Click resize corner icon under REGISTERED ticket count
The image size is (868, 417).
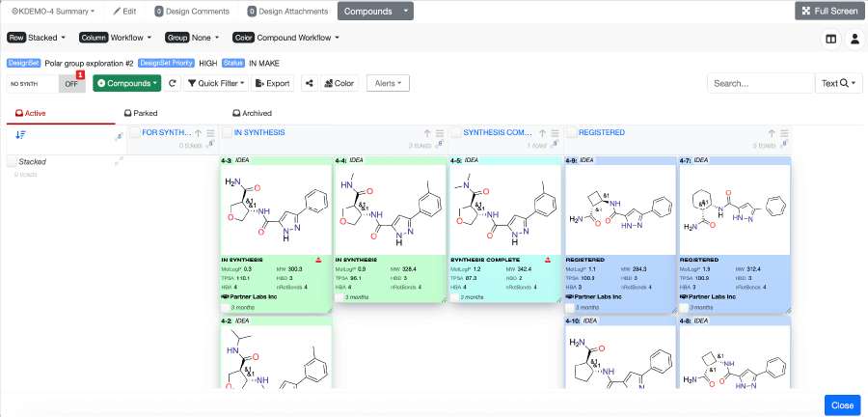click(785, 145)
